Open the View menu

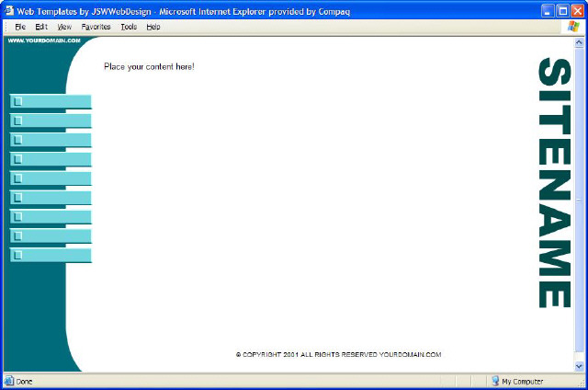pyautogui.click(x=64, y=27)
